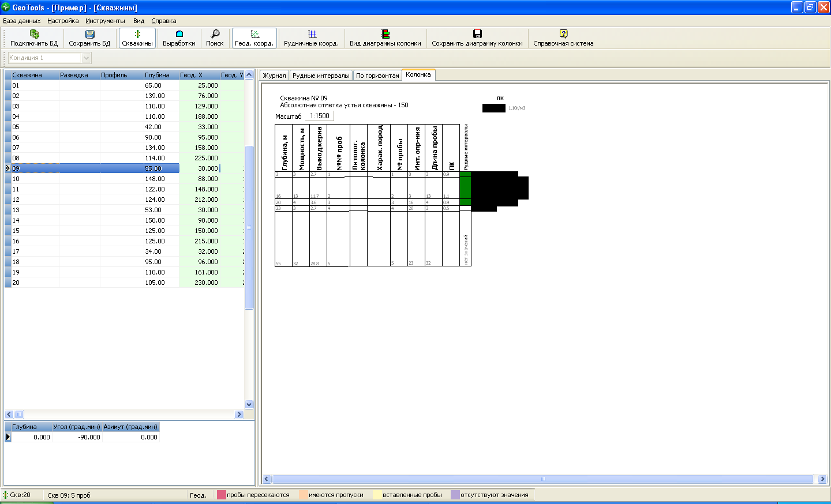
Task: Click the Угол (град.мин) column header
Action: tap(77, 427)
